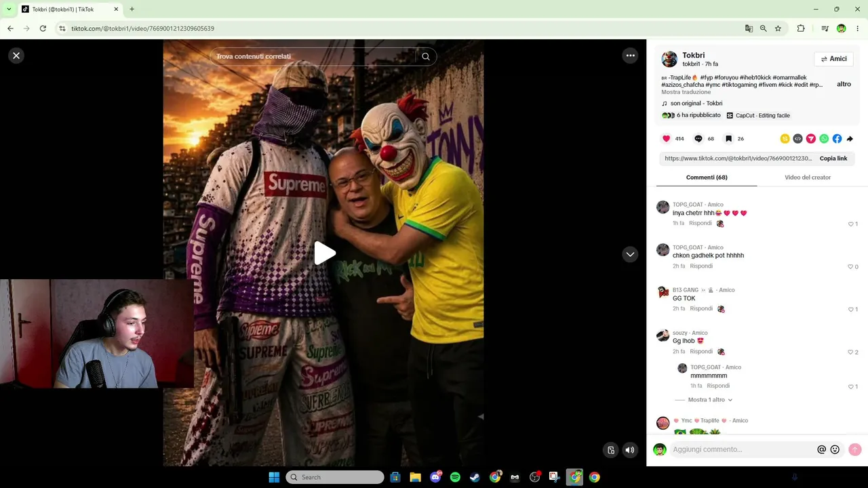The width and height of the screenshot is (868, 488).
Task: Expand the caption with 'altro'
Action: (x=844, y=84)
